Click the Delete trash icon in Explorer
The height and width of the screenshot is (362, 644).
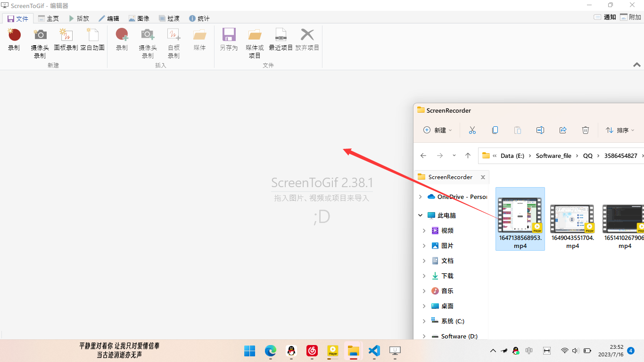pyautogui.click(x=585, y=130)
